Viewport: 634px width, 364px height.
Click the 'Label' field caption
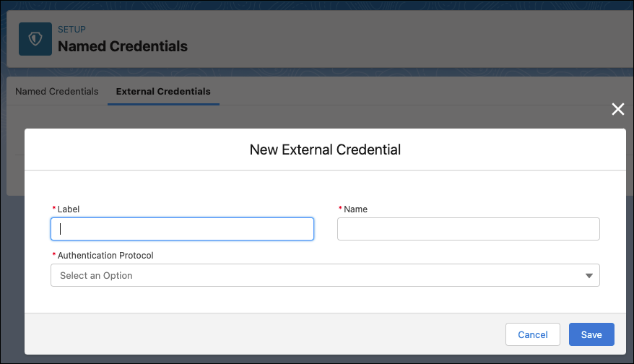pos(69,209)
